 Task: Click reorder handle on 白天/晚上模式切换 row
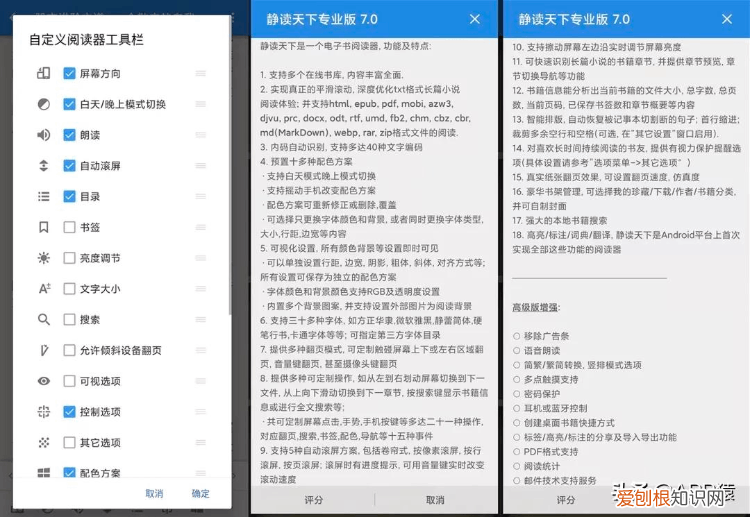(x=200, y=104)
